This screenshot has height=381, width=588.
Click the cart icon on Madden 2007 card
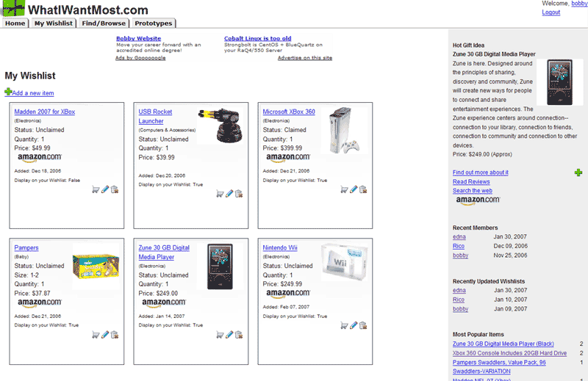click(x=96, y=189)
